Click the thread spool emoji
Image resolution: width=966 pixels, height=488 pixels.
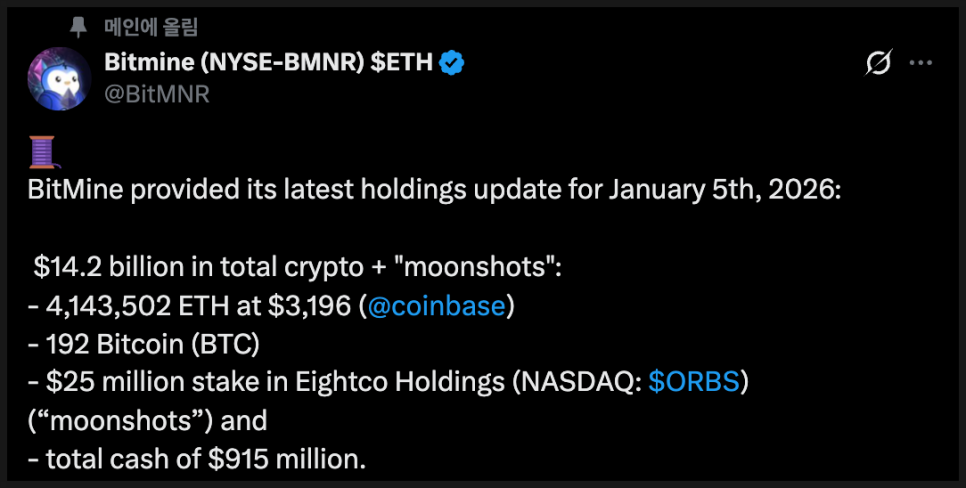point(43,153)
